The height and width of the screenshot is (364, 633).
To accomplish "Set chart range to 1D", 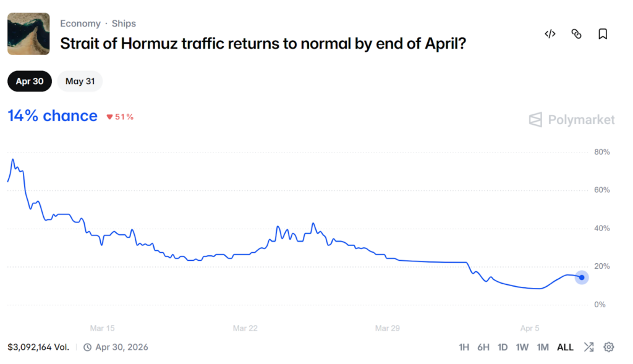I will click(503, 347).
